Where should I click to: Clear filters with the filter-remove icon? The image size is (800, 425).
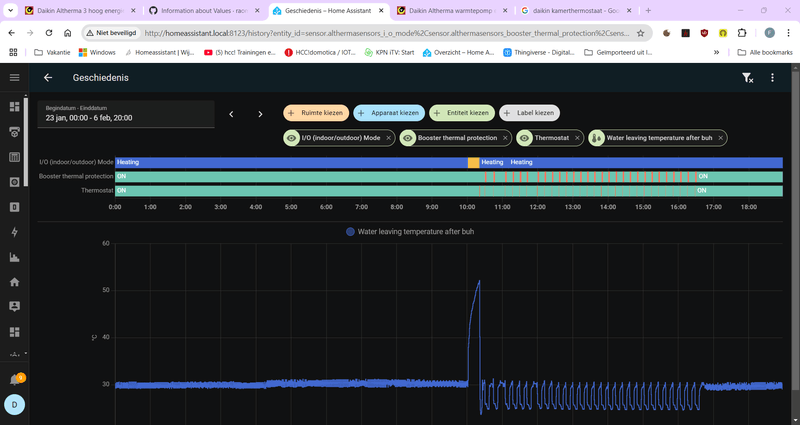click(x=747, y=78)
